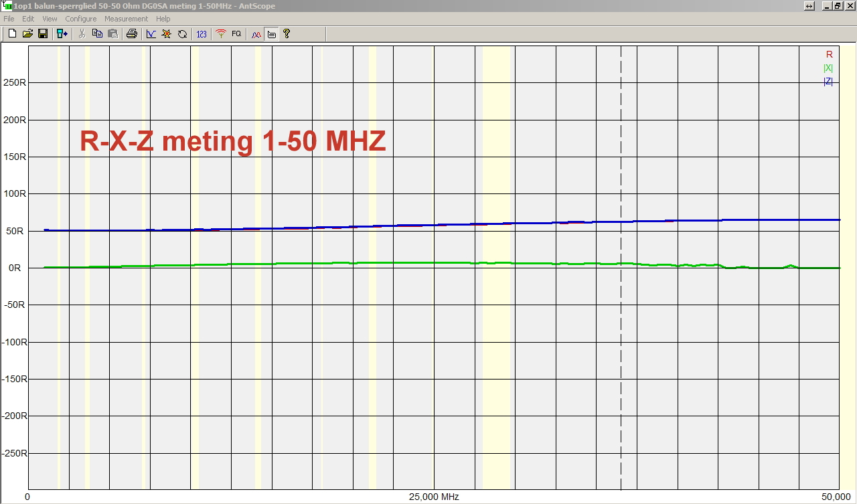Viewport: 857px width, 504px height.
Task: Click the circular arrows refresh icon
Action: (182, 33)
